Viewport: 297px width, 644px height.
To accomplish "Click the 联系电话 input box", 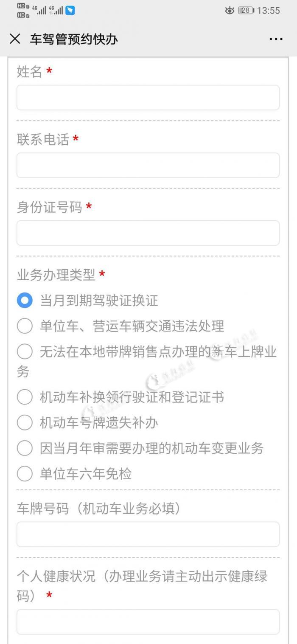I will (148, 165).
